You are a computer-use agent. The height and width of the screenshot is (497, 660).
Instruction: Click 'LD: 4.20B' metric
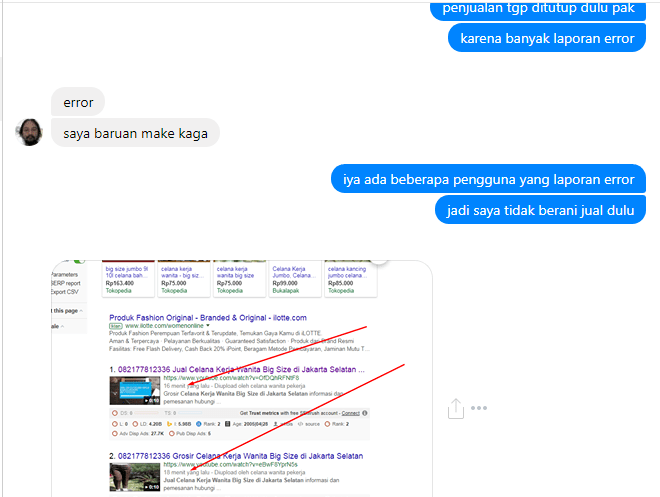point(147,424)
